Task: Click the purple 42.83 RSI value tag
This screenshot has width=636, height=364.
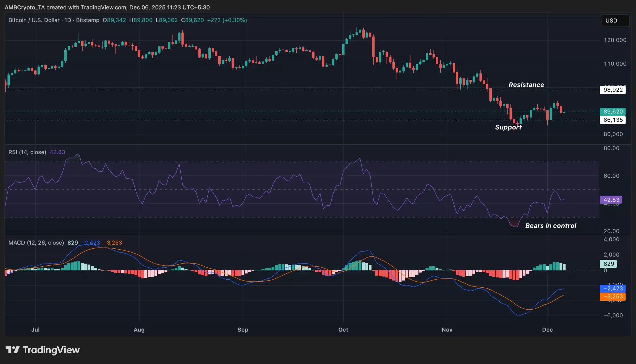Action: click(611, 200)
